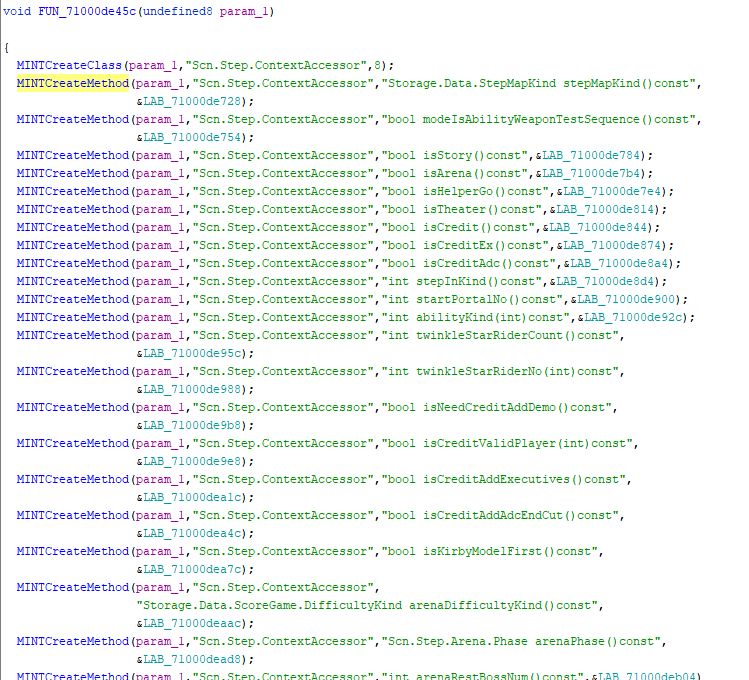
Task: Click the MINTCreateClass function call
Action: [x=69, y=65]
